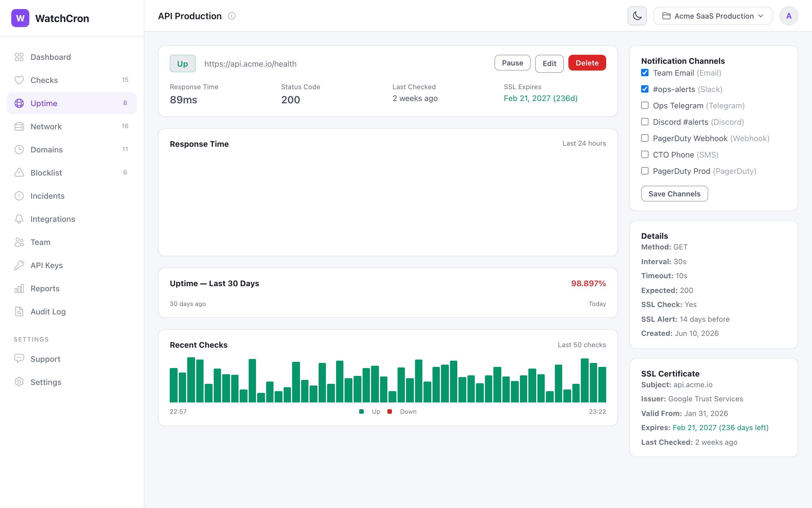Click the Last 24 hours label
The image size is (812, 508).
click(584, 143)
